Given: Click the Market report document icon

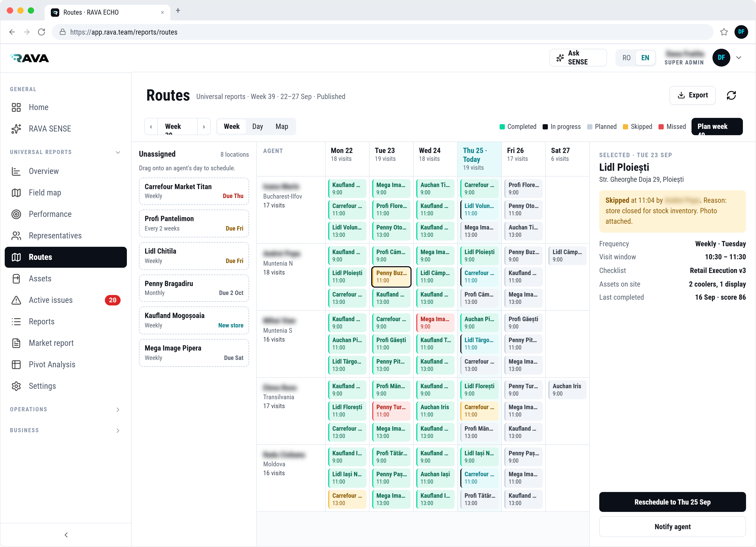Looking at the screenshot, I should 16,343.
